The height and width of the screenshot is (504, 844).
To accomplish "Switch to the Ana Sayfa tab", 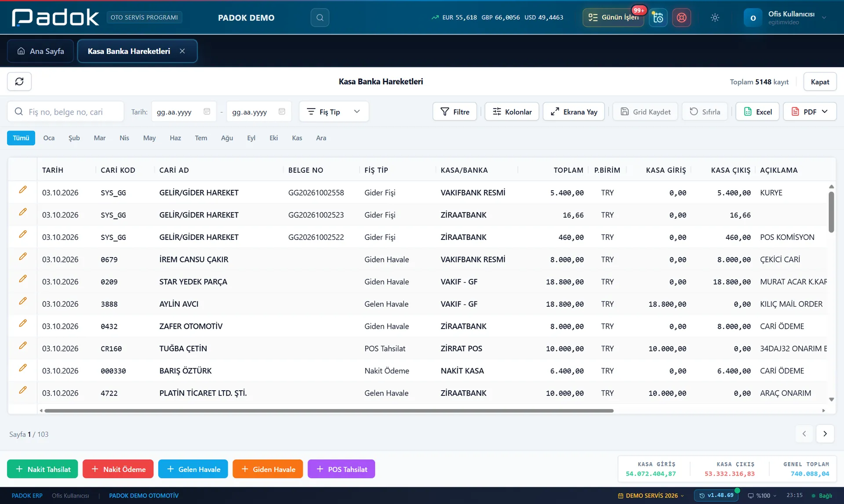I will [40, 51].
